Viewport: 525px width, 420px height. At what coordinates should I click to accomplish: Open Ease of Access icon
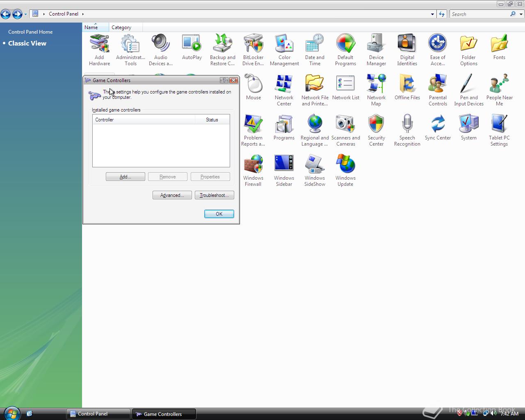[438, 50]
